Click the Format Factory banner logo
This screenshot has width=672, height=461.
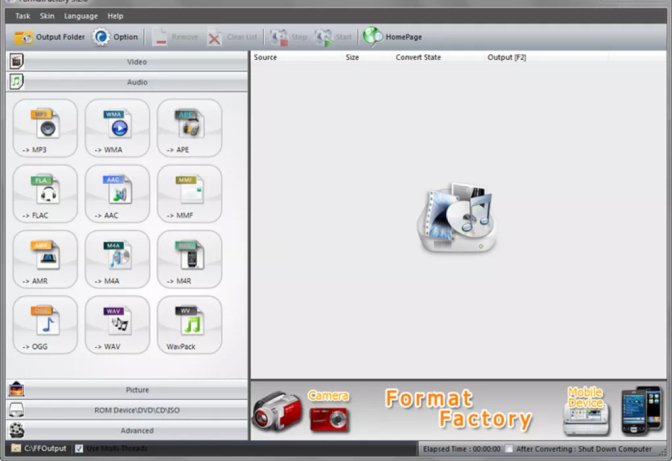[x=459, y=409]
